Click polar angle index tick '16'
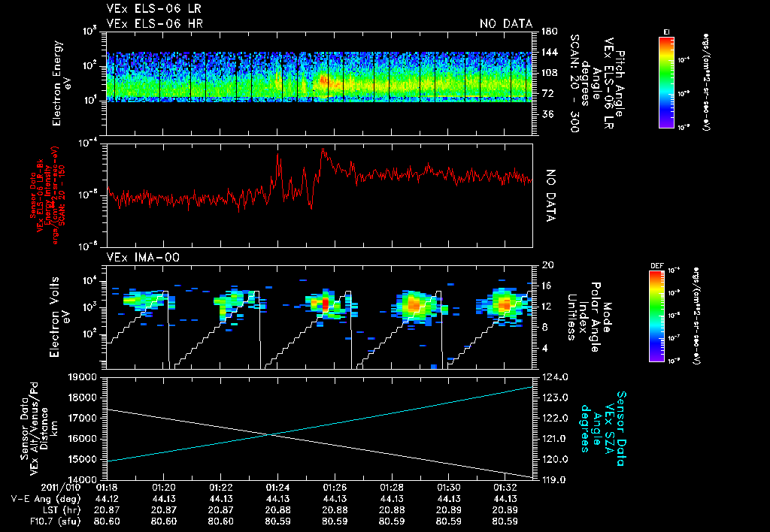 coord(547,286)
